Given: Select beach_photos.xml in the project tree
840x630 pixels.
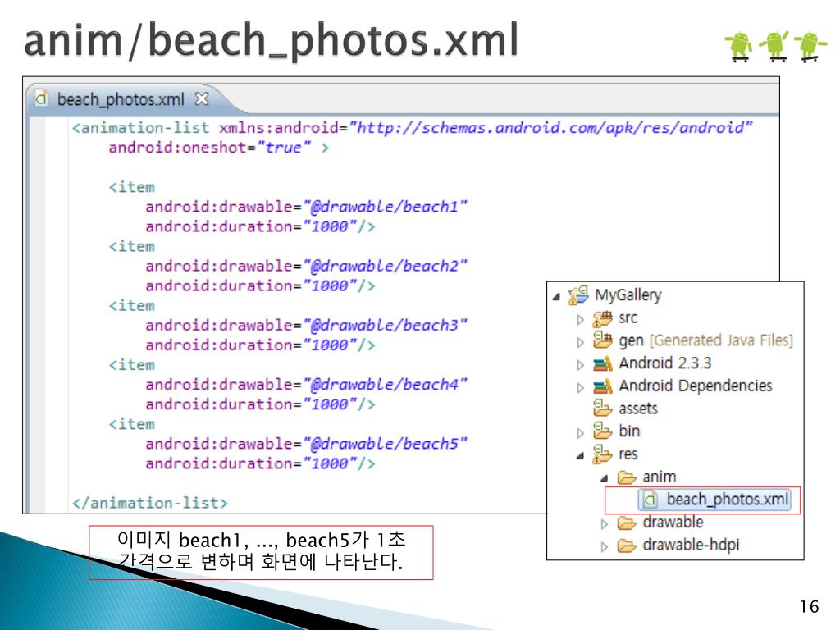Looking at the screenshot, I should (x=714, y=500).
